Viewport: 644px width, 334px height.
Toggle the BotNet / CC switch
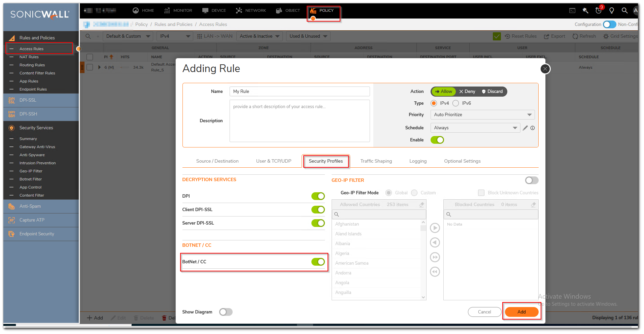tap(318, 262)
